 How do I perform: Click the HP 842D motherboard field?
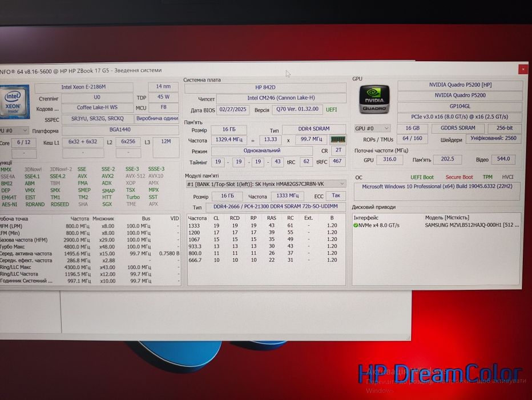tap(265, 87)
